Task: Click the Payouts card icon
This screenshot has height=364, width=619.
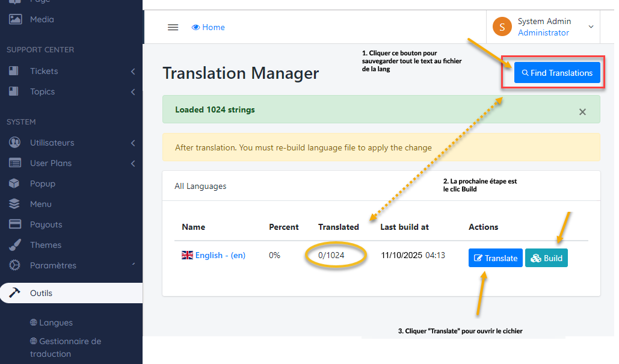Action: tap(15, 224)
